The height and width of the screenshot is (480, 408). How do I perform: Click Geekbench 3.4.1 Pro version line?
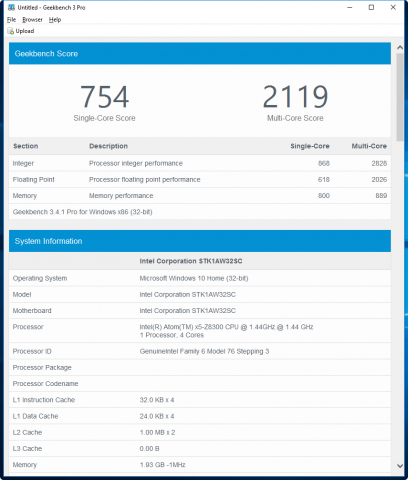point(82,212)
